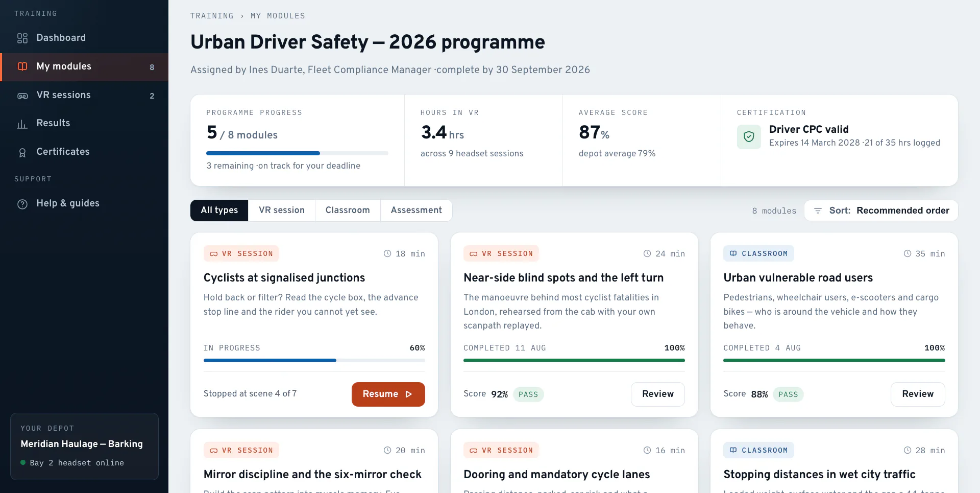Screen dimensions: 980x493
Task: Review Urban vulnerable road users module
Action: (x=918, y=394)
